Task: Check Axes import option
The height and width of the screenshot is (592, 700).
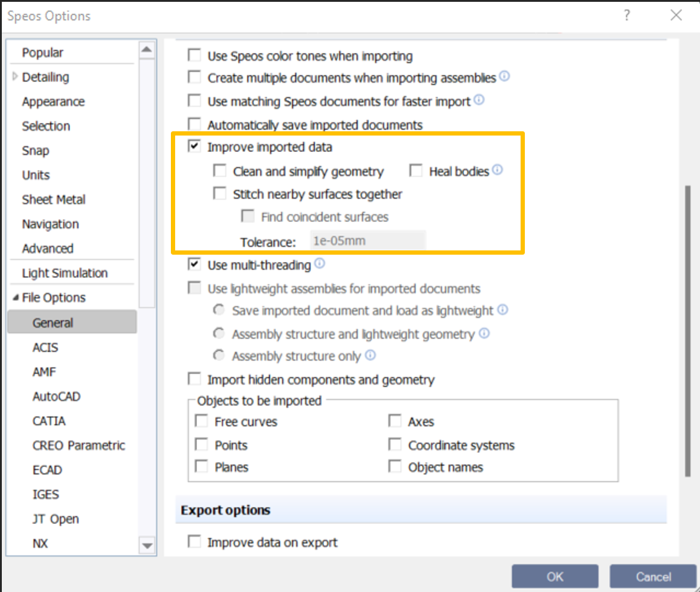Action: pyautogui.click(x=395, y=421)
